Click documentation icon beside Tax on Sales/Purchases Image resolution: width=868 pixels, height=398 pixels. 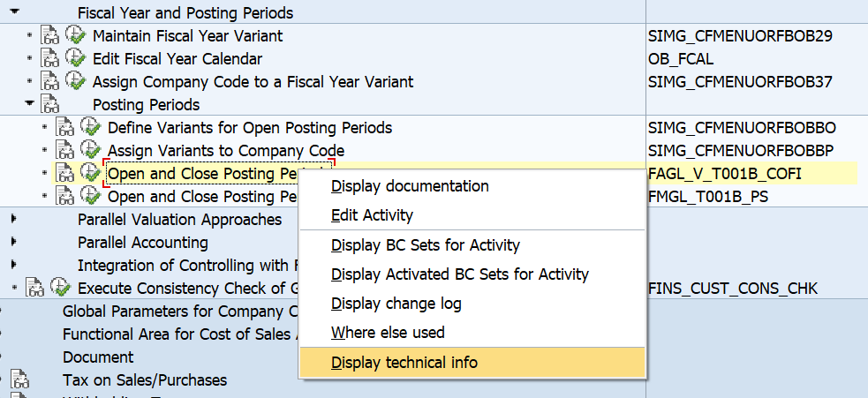click(x=20, y=380)
